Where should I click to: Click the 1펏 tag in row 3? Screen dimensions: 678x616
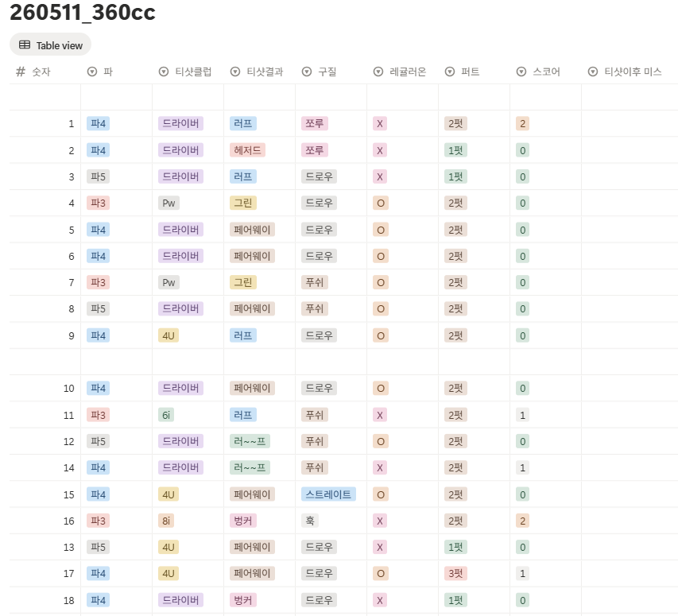point(455,176)
